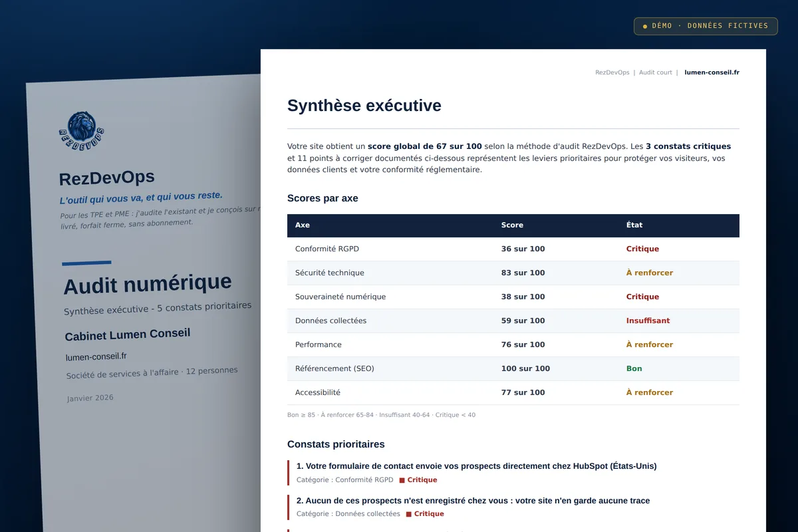Click the DÉMO · DONNÉES FICTIVES badge
Viewport: 798px width, 532px height.
click(x=706, y=26)
